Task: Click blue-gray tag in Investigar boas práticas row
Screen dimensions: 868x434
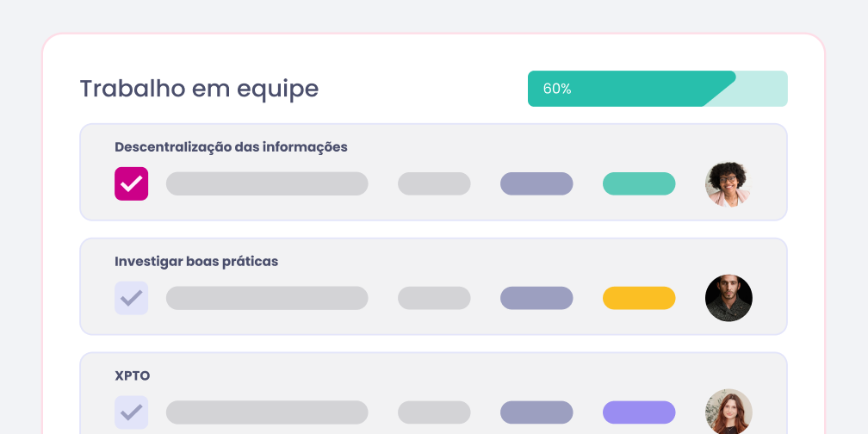Action: pos(536,298)
